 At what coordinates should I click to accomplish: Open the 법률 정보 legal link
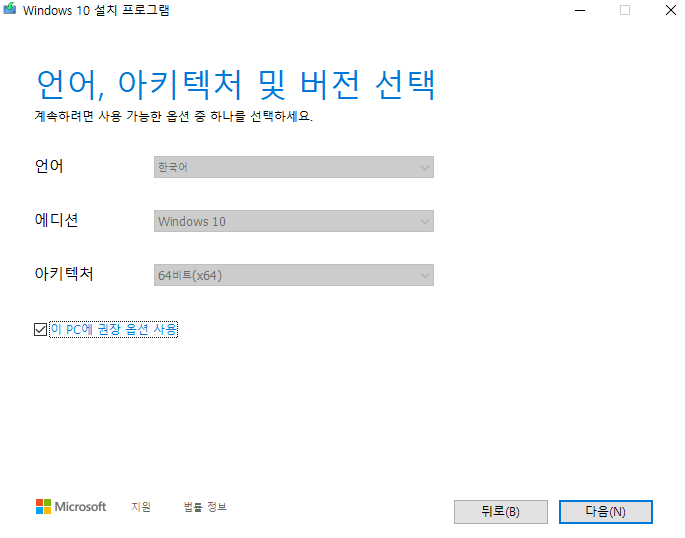pos(205,507)
